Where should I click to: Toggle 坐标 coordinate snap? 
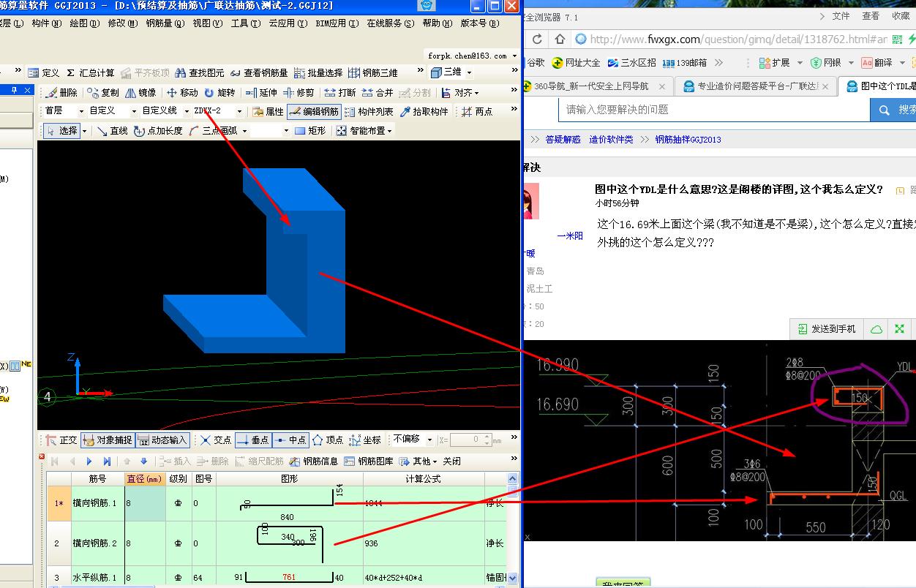365,440
